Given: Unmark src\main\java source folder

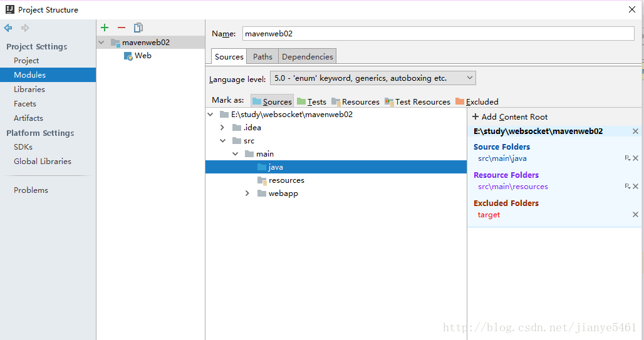Looking at the screenshot, I should (x=635, y=158).
